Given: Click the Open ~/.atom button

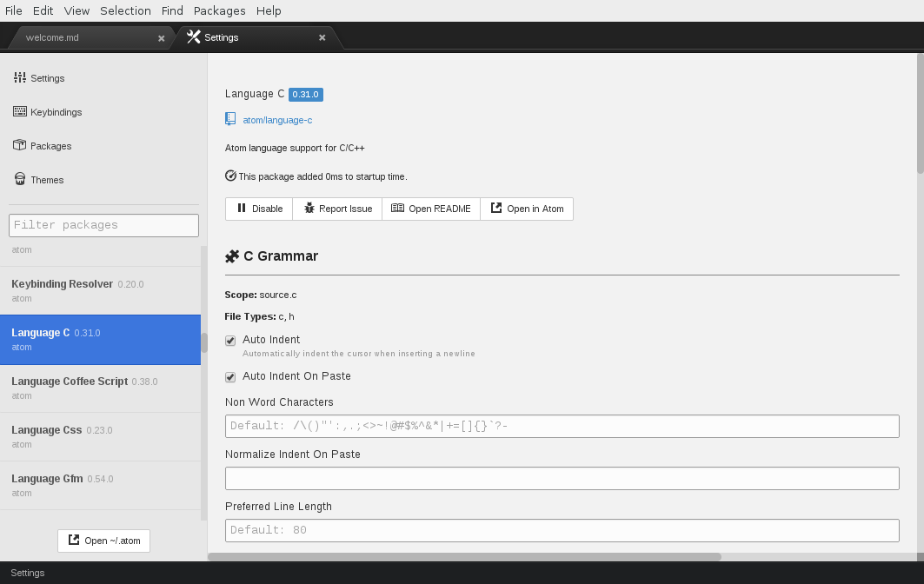Looking at the screenshot, I should (103, 541).
